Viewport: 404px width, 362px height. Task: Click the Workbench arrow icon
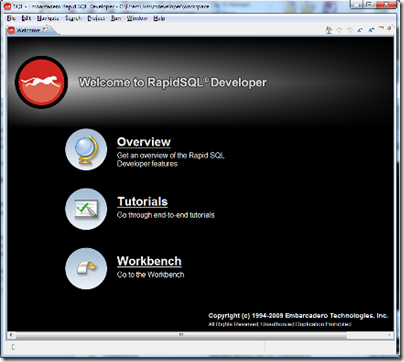[x=86, y=268]
